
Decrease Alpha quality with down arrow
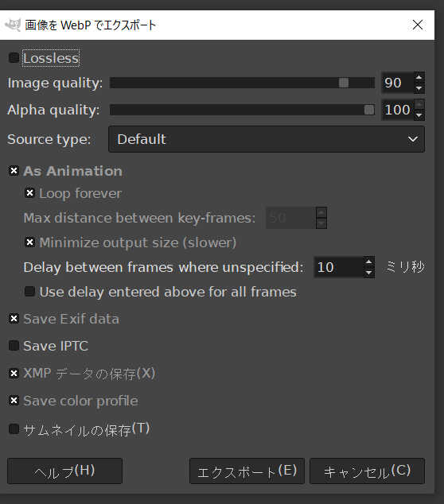coord(419,115)
